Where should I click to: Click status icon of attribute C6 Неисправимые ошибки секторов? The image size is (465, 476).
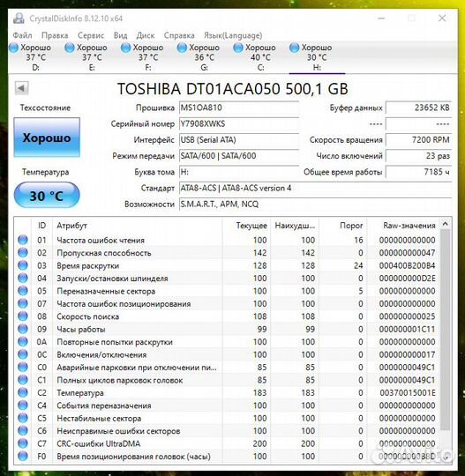(x=23, y=431)
